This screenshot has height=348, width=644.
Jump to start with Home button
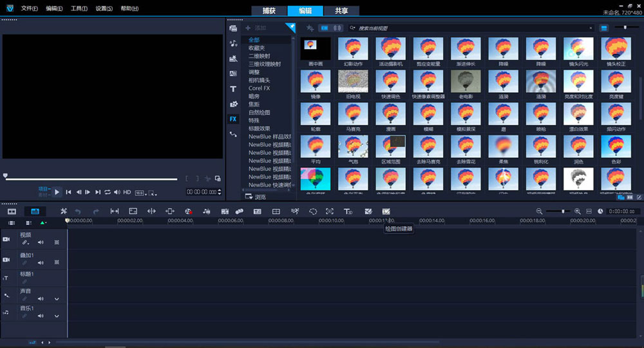(69, 192)
